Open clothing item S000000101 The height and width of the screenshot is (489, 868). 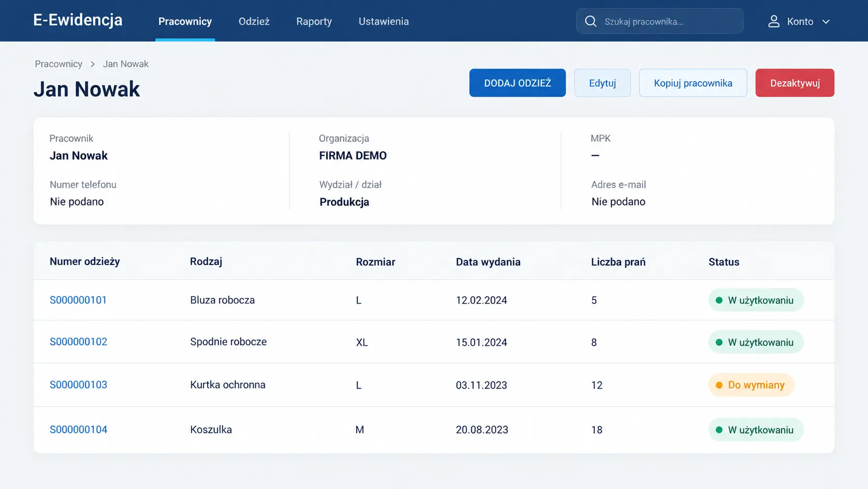pyautogui.click(x=78, y=300)
